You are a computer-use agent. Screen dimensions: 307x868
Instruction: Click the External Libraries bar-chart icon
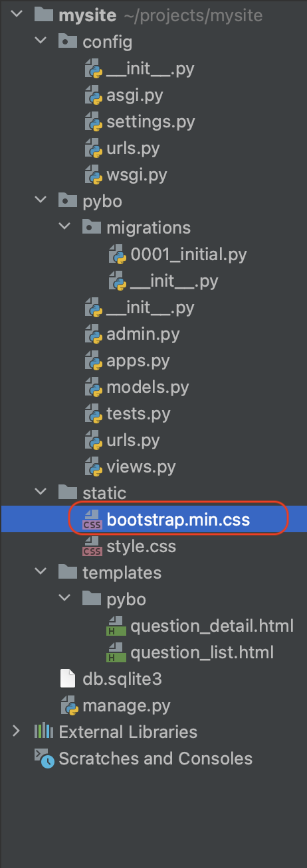(x=43, y=731)
